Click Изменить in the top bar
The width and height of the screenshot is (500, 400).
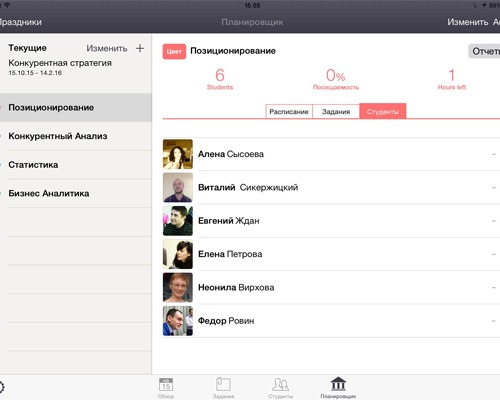[x=468, y=22]
